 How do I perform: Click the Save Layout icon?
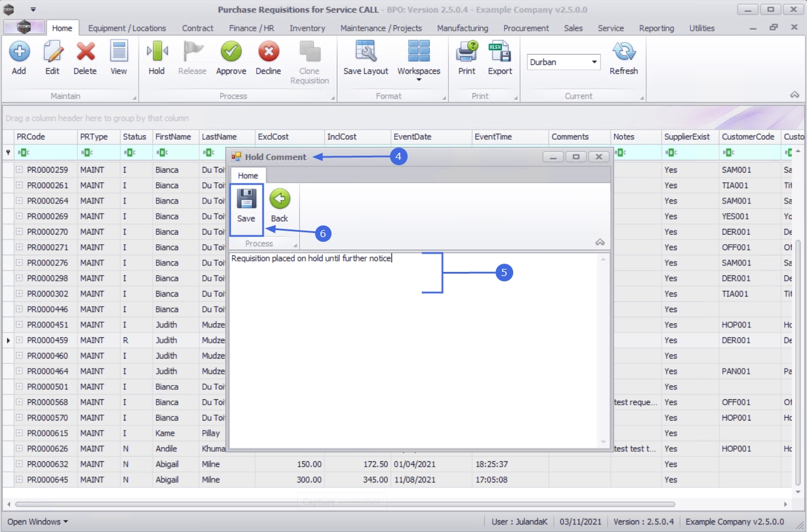point(366,52)
